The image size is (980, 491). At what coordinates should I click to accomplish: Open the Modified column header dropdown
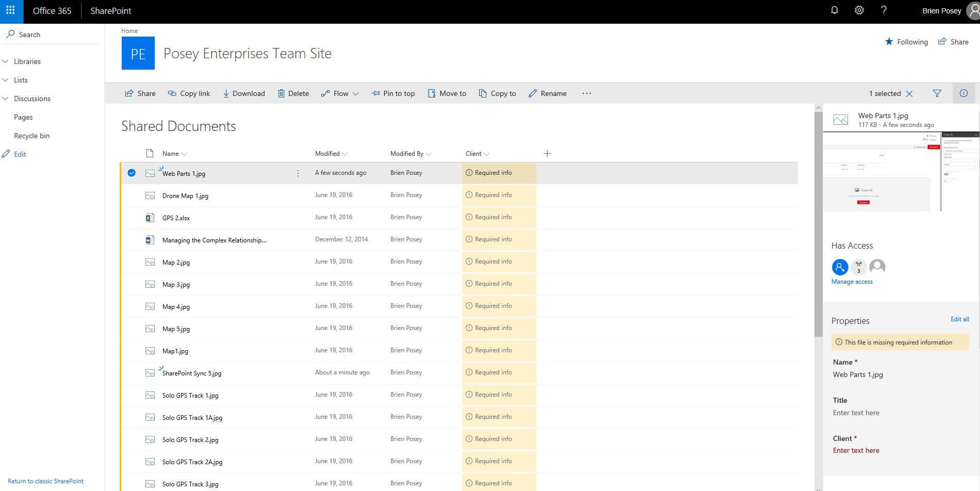[x=331, y=154]
